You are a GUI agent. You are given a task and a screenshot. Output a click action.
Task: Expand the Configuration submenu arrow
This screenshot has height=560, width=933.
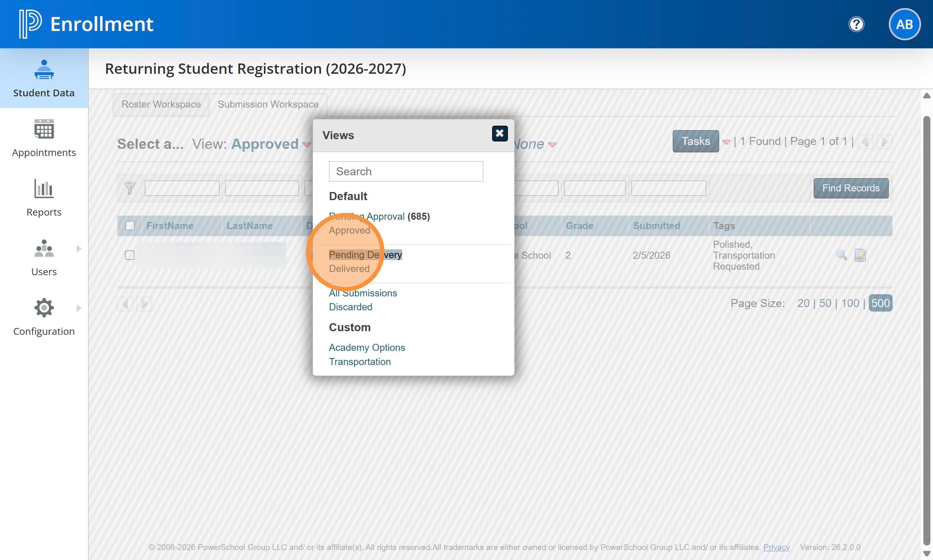pyautogui.click(x=79, y=308)
